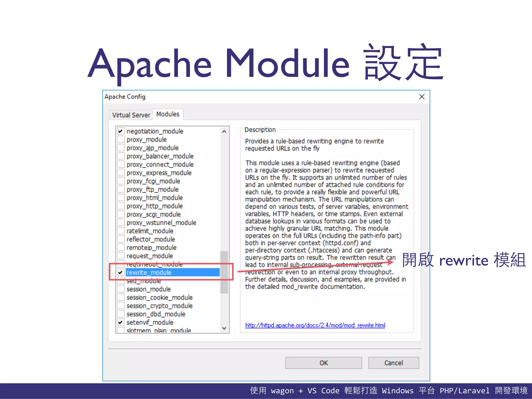Select request_module in the list
The width and height of the screenshot is (532, 399).
150,256
